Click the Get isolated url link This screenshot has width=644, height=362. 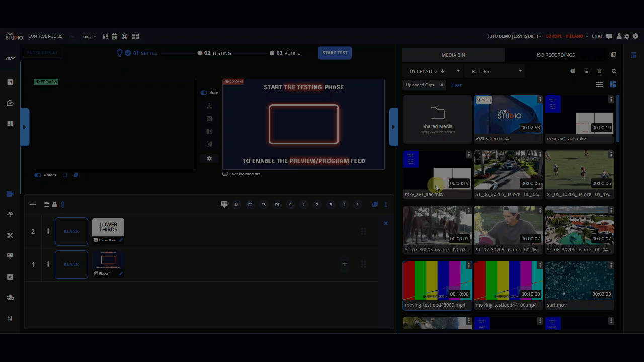click(x=246, y=174)
